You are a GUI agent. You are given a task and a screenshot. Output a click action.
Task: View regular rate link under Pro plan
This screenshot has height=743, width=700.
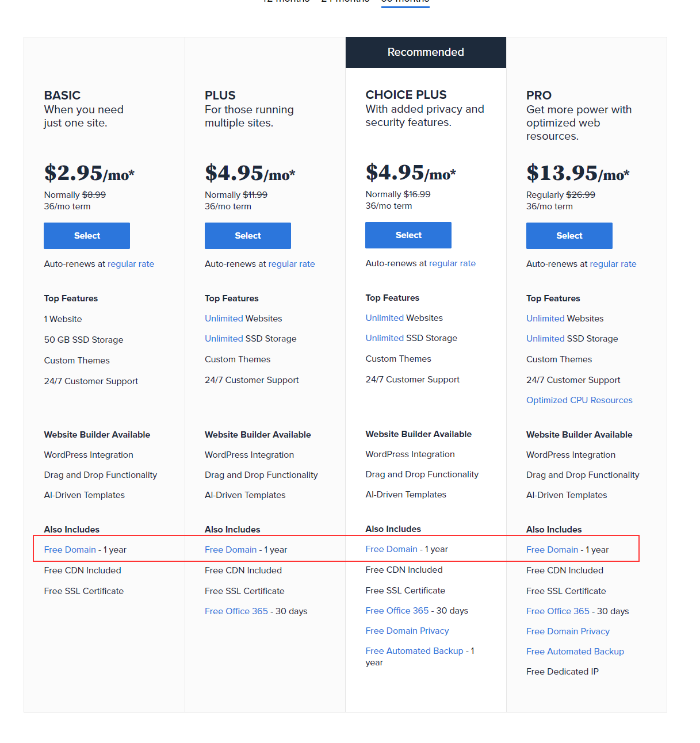click(x=613, y=264)
